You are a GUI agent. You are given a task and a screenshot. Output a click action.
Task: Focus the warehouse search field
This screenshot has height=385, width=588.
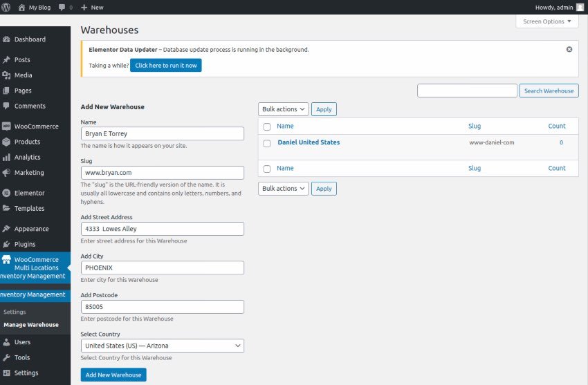coord(467,91)
